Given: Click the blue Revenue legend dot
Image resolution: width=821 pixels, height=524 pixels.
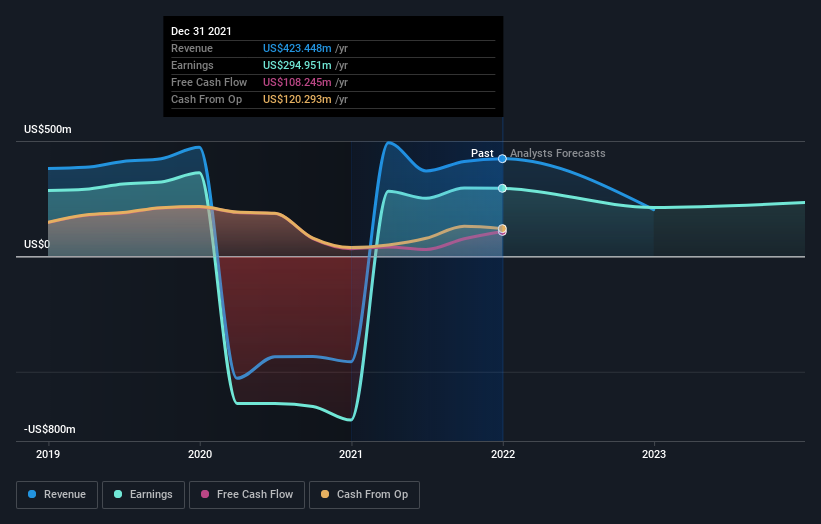Looking at the screenshot, I should click(32, 494).
